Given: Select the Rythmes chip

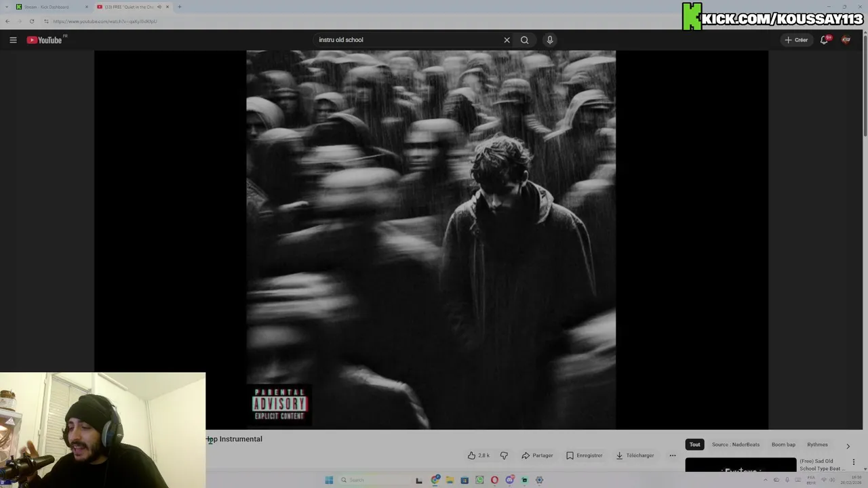Looking at the screenshot, I should click(817, 445).
